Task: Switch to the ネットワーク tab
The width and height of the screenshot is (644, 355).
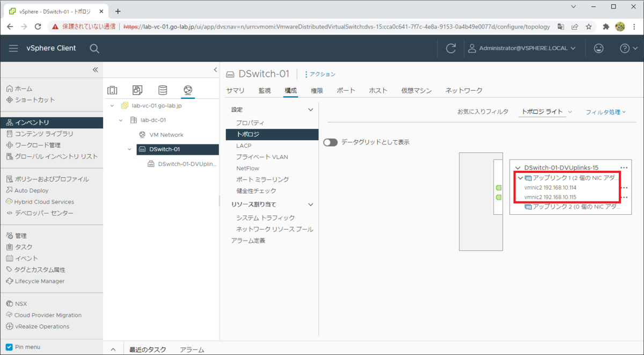Action: click(464, 91)
